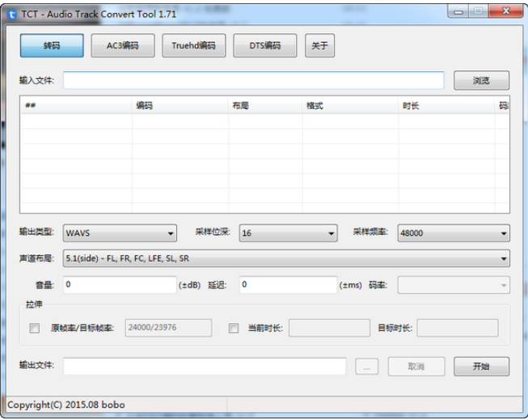This screenshot has height=420, width=528.
Task: Minimize the TCT window
Action: (458, 11)
